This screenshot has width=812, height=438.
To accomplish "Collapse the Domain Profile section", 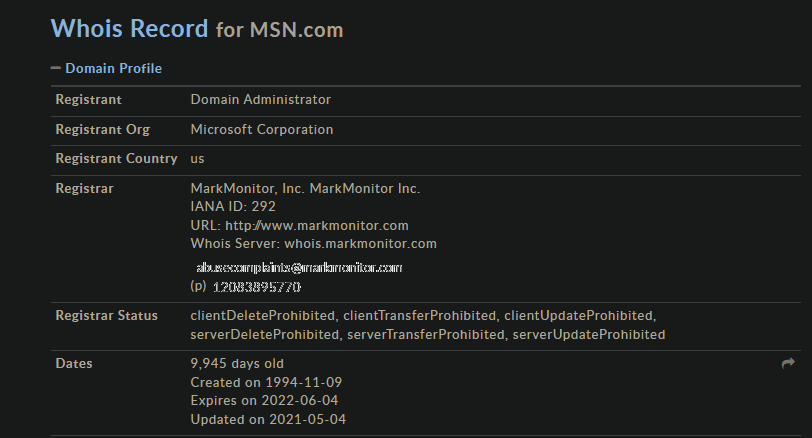I will pos(55,68).
